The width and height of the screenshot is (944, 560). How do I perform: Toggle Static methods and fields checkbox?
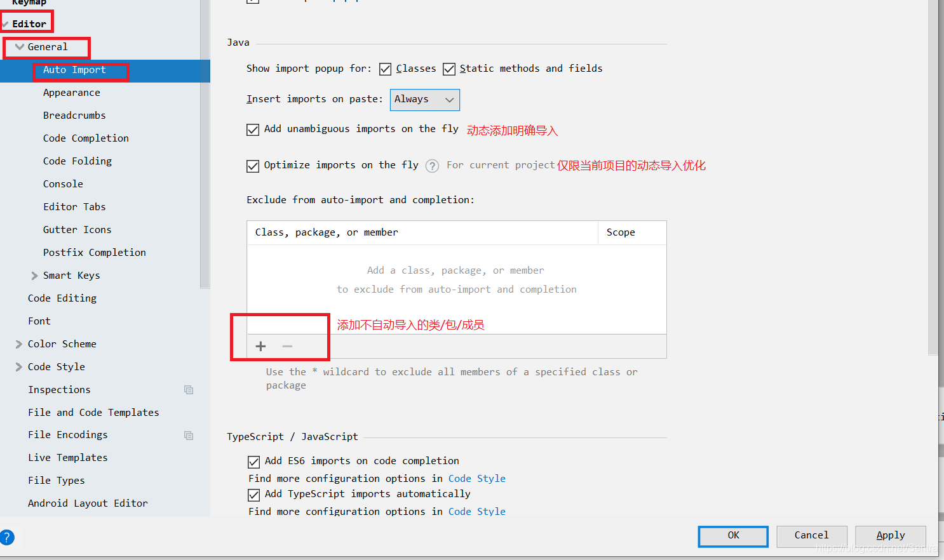(x=449, y=69)
